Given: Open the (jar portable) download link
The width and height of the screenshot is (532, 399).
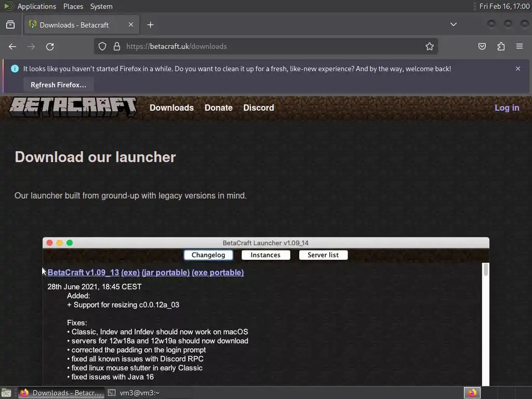Looking at the screenshot, I should pos(166,272).
